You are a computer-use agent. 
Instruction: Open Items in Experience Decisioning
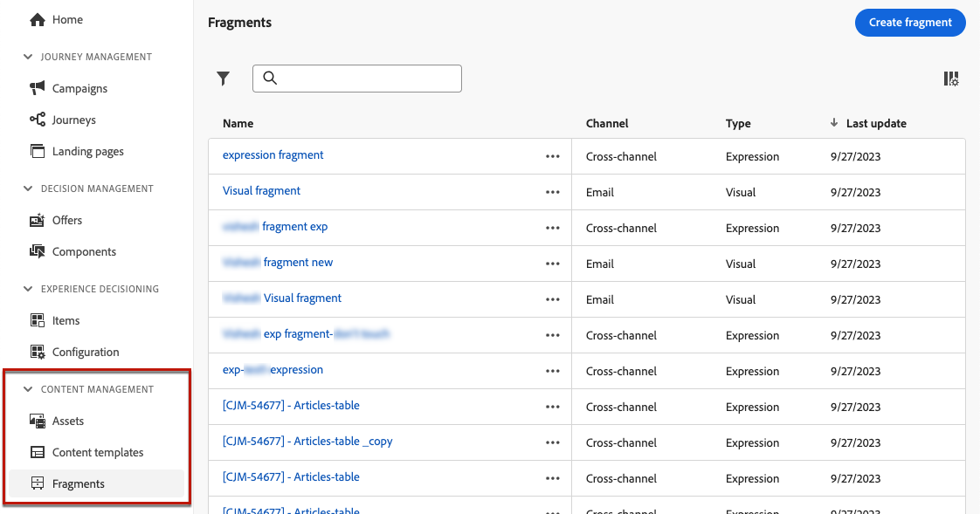pos(66,320)
